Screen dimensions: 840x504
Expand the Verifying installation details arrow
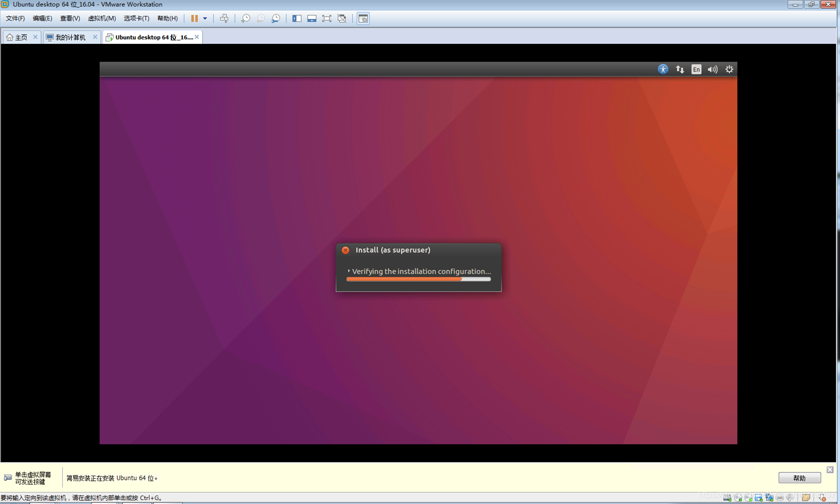pyautogui.click(x=349, y=271)
